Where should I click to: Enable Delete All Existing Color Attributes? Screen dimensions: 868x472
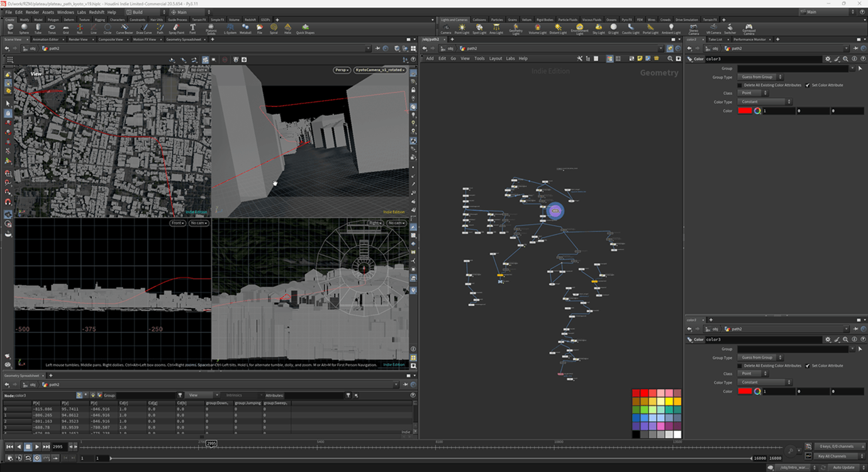(x=740, y=85)
